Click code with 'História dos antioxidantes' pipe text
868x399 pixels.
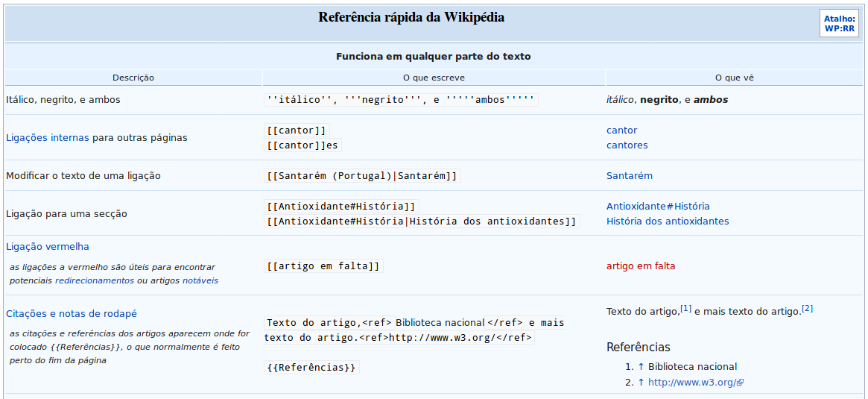422,222
